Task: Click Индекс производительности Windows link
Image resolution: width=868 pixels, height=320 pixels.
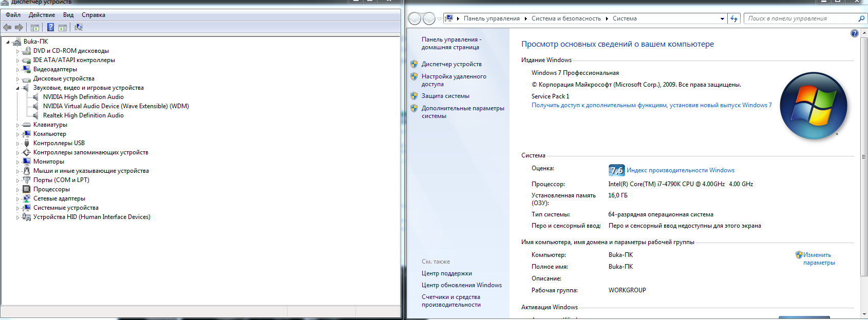Action: point(681,170)
